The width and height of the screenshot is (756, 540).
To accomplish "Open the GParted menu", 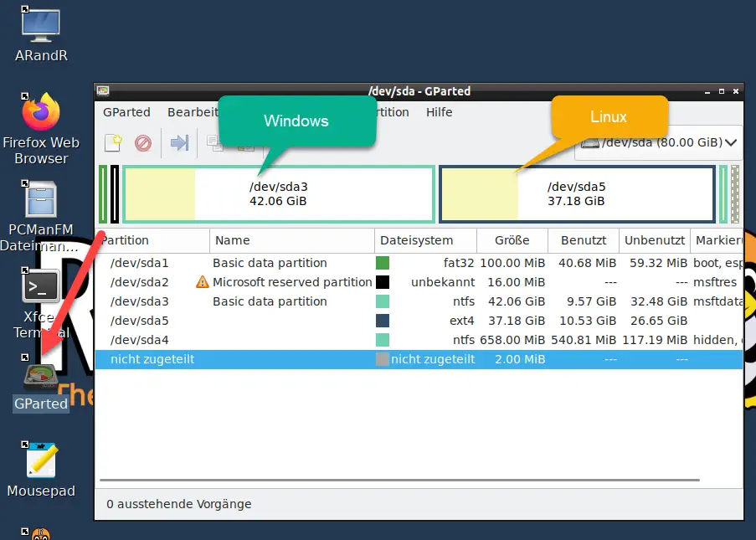I will click(126, 112).
